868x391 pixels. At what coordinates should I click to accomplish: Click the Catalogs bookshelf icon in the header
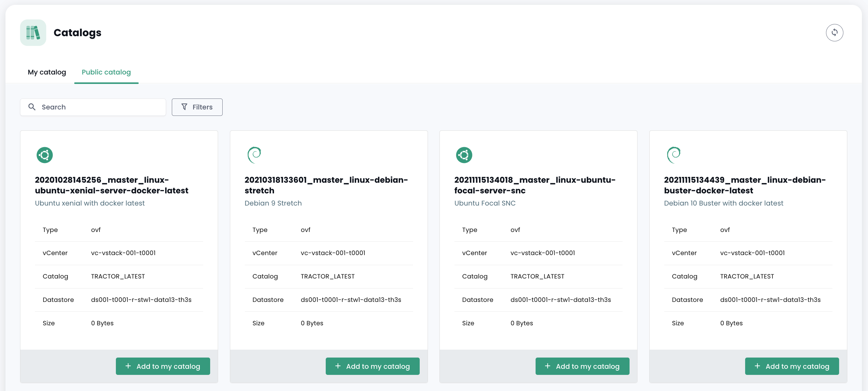coord(33,32)
